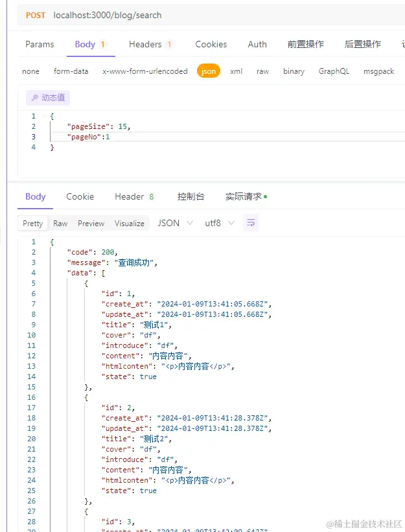Select Preview response view

[x=91, y=224]
